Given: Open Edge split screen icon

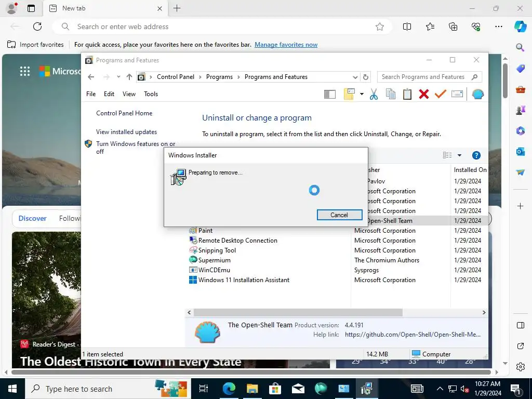Looking at the screenshot, I should pos(407,26).
